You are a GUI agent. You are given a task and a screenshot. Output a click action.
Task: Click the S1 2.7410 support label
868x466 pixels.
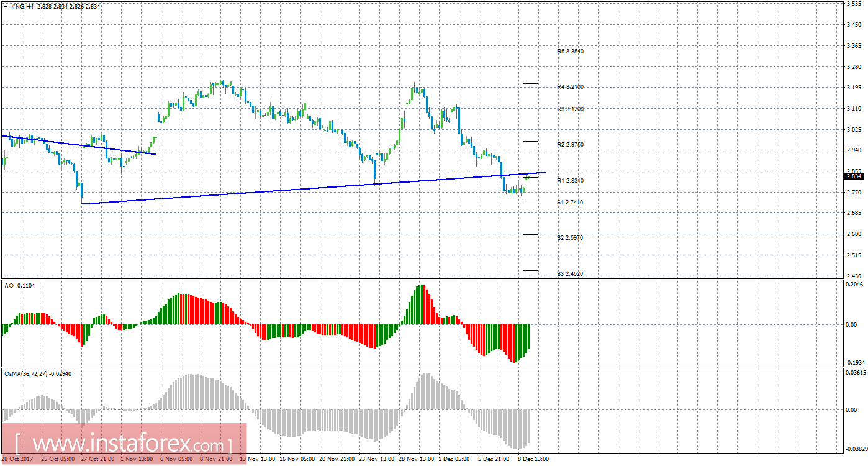point(570,202)
